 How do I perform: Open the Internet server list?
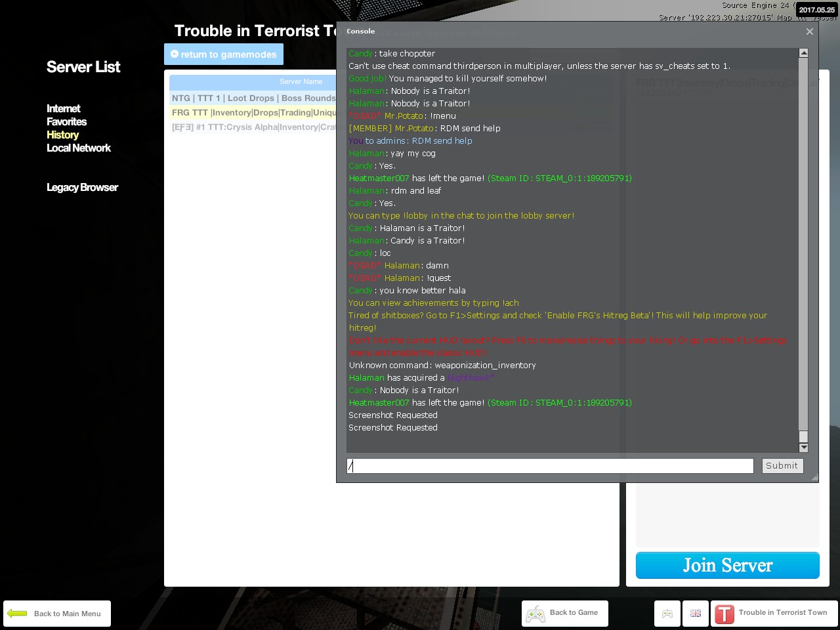point(63,109)
